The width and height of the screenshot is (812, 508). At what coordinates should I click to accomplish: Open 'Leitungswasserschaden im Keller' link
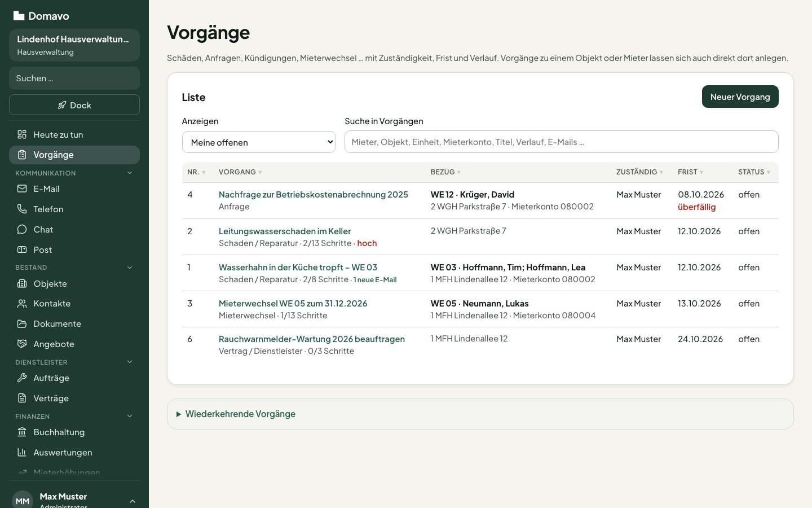pyautogui.click(x=285, y=231)
